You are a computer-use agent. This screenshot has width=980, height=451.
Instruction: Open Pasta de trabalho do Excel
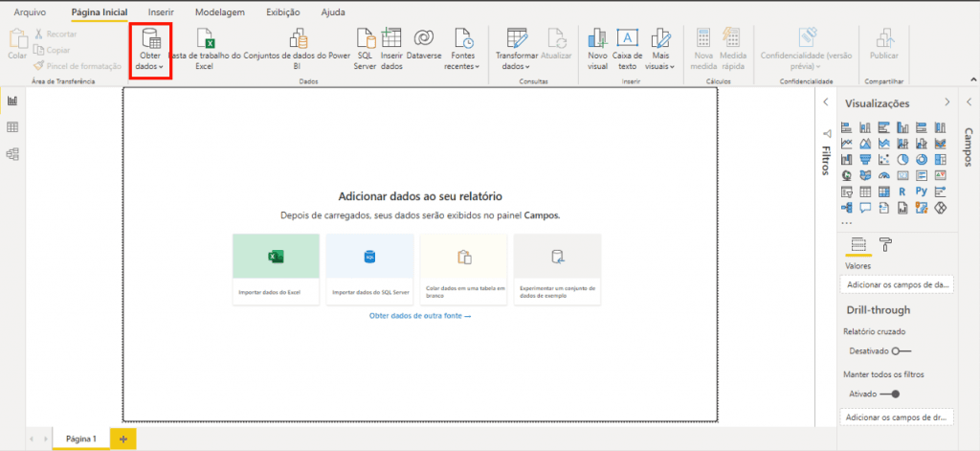(x=206, y=39)
